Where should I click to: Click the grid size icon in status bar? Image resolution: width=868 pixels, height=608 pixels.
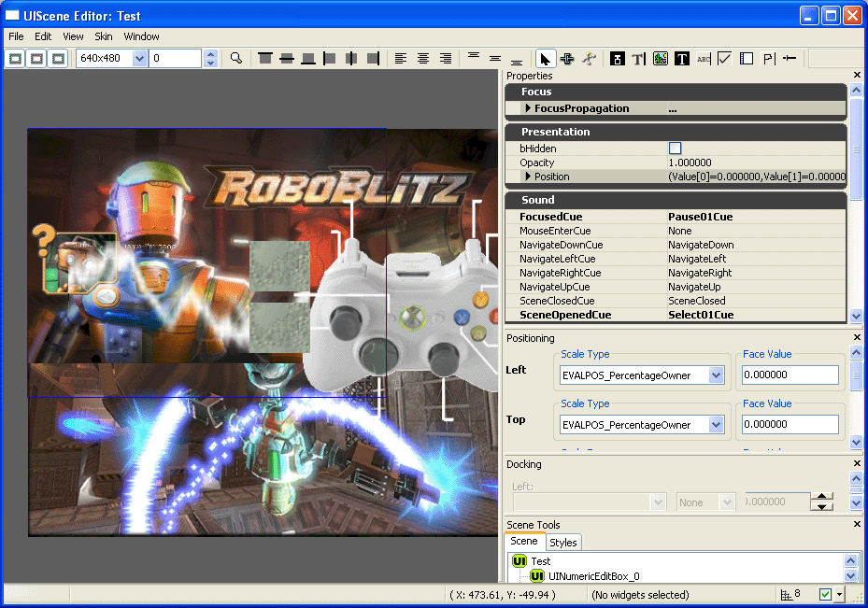[786, 595]
